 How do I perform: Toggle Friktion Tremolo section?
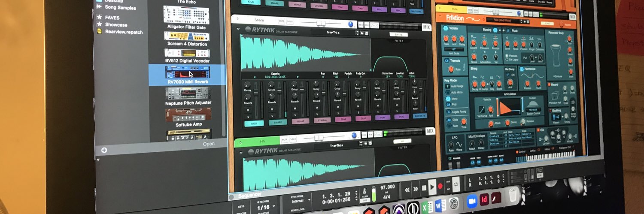[447, 61]
